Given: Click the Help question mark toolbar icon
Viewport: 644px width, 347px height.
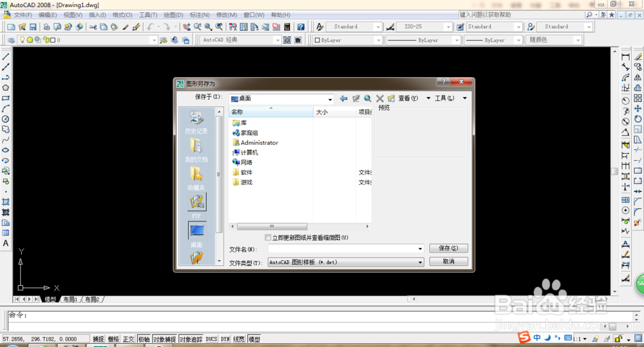Looking at the screenshot, I should pos(301,26).
